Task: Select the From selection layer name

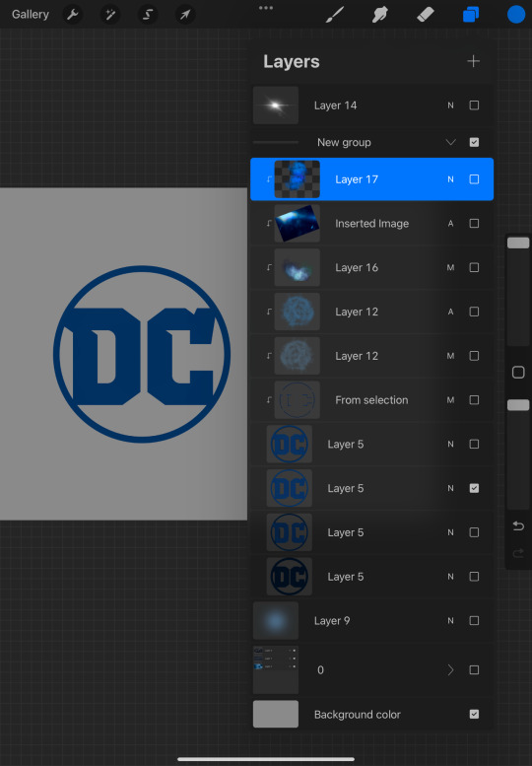Action: [x=371, y=399]
